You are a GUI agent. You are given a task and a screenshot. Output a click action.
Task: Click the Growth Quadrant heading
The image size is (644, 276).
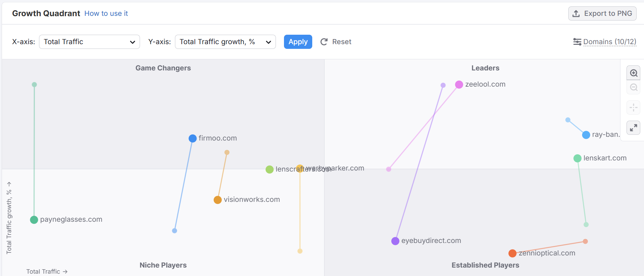pyautogui.click(x=46, y=13)
